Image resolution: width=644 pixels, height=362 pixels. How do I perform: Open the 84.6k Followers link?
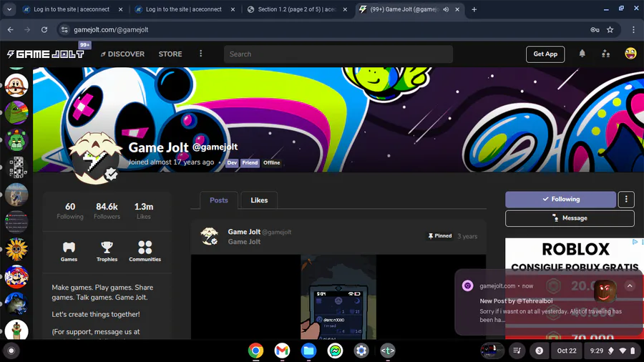pyautogui.click(x=107, y=210)
